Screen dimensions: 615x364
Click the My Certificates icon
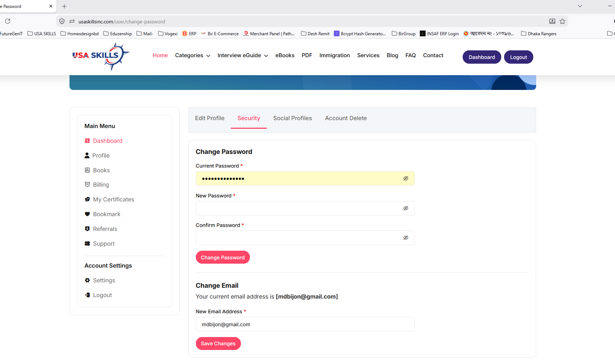(87, 199)
